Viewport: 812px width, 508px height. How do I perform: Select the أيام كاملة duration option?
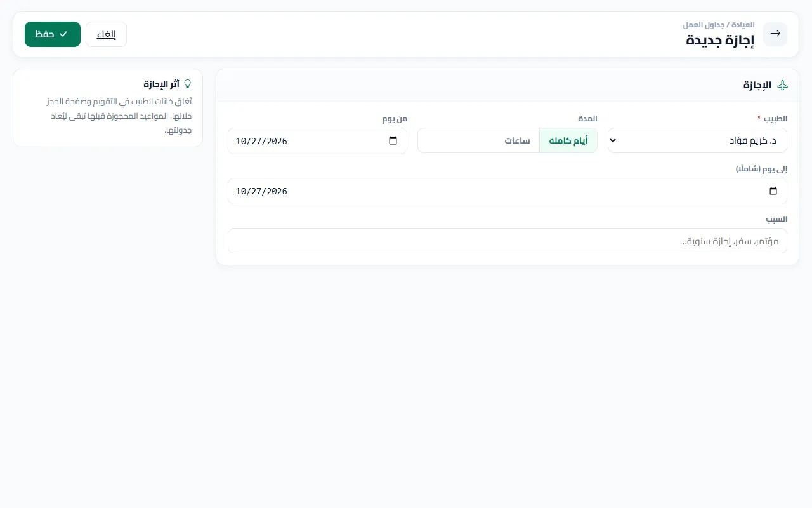(x=568, y=140)
